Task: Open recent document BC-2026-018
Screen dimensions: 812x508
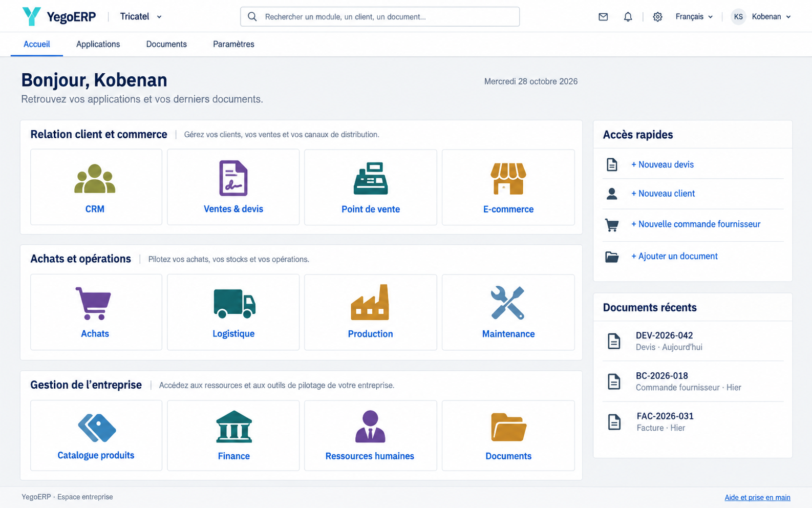Action: [693, 382]
